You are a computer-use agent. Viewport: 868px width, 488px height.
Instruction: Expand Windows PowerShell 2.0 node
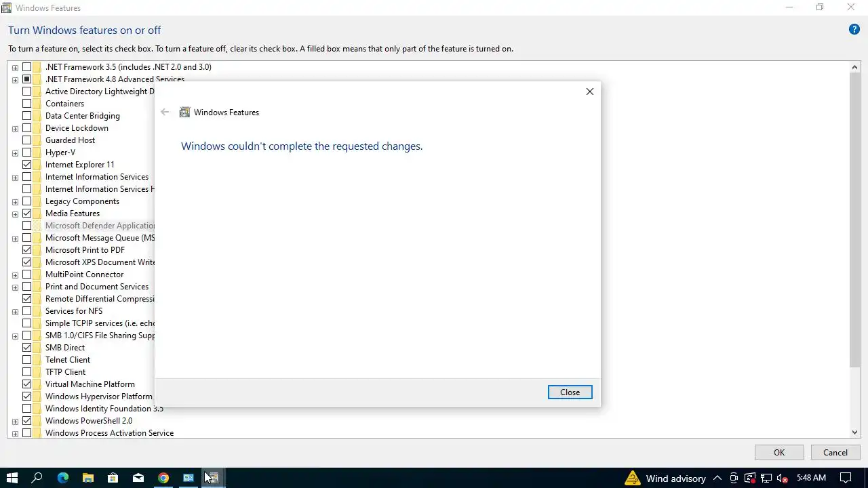pos(15,421)
